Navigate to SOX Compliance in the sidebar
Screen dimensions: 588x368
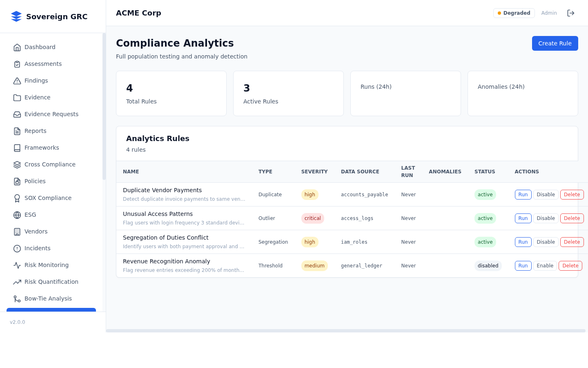[x=48, y=198]
